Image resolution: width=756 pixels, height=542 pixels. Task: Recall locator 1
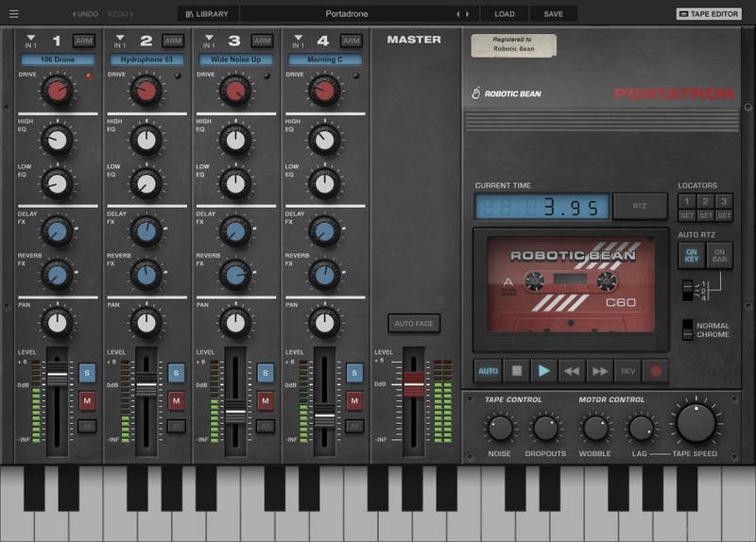pyautogui.click(x=687, y=201)
